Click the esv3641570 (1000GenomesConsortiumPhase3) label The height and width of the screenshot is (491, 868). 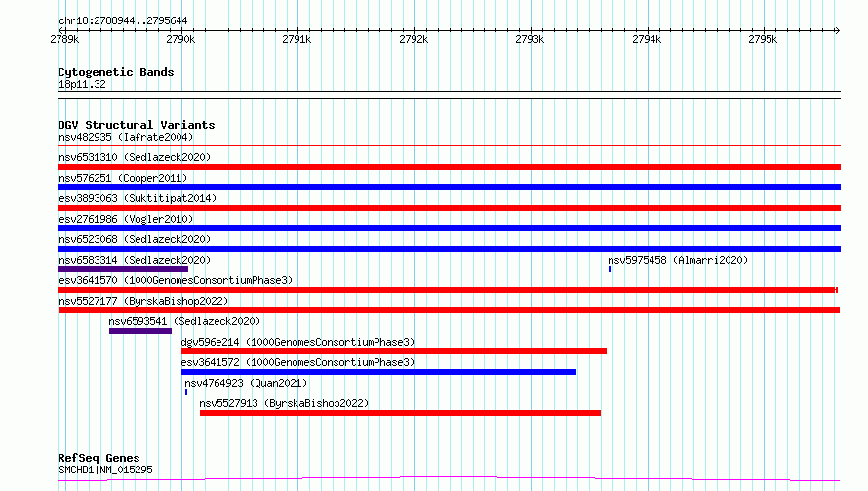[x=176, y=280]
